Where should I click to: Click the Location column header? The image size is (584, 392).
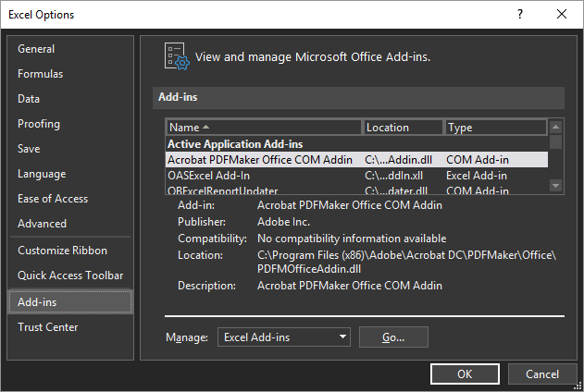pyautogui.click(x=403, y=128)
